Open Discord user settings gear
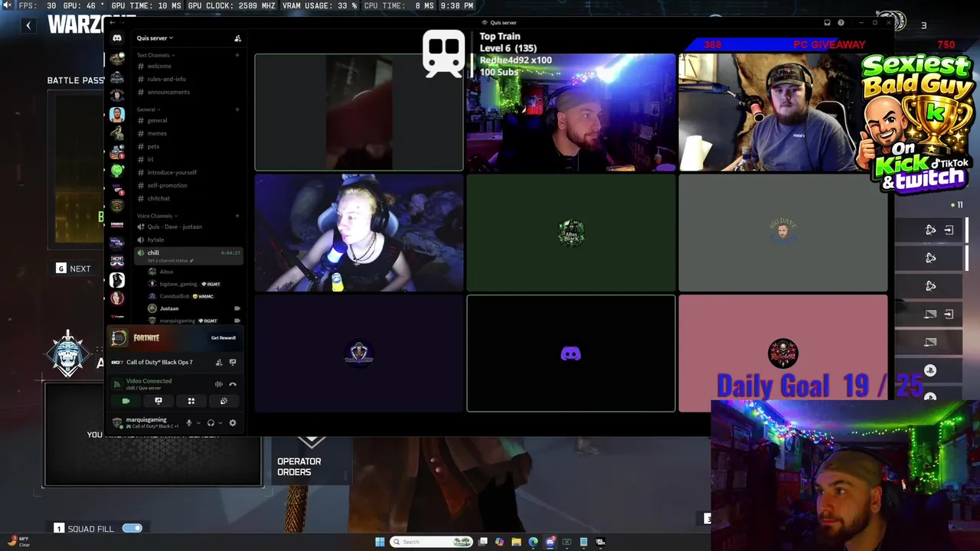980x551 pixels. [233, 422]
